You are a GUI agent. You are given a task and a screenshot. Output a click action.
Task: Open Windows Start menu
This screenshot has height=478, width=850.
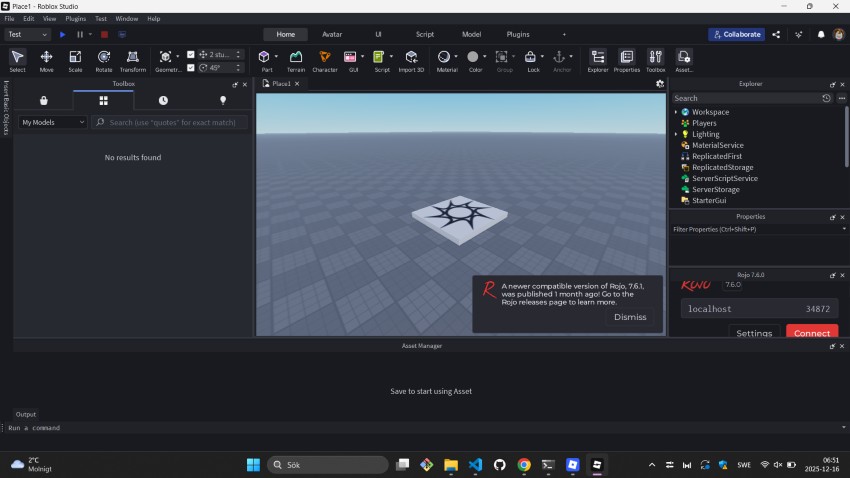(253, 464)
